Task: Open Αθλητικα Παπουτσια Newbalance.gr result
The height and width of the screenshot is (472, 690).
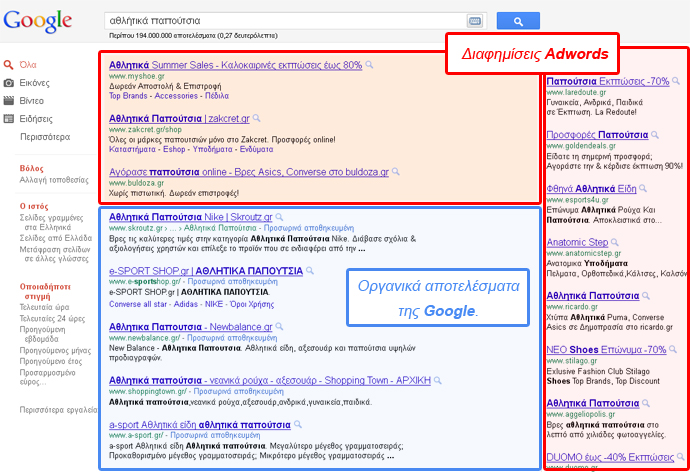Action: (x=191, y=327)
